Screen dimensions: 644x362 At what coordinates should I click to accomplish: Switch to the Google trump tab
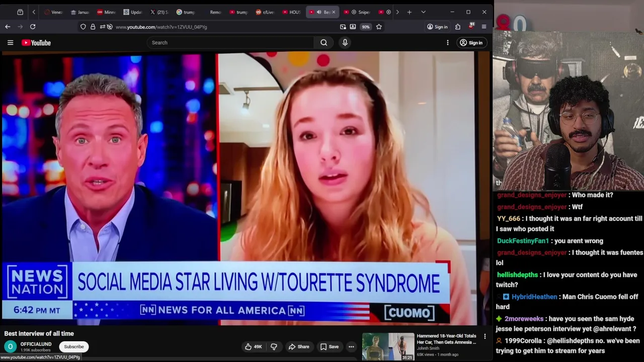click(x=186, y=12)
